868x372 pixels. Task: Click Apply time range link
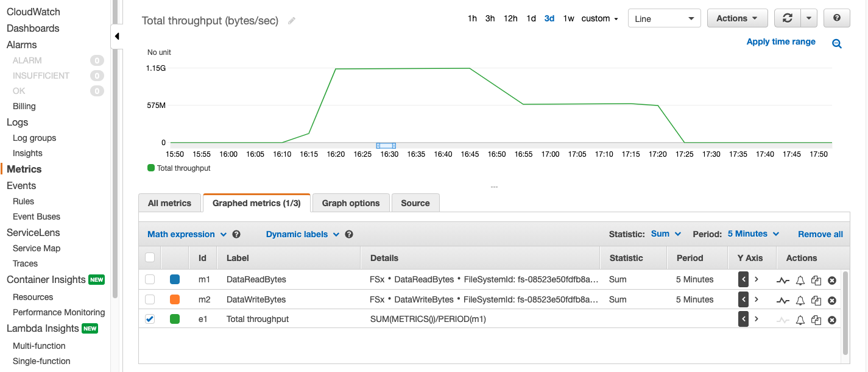[781, 41]
